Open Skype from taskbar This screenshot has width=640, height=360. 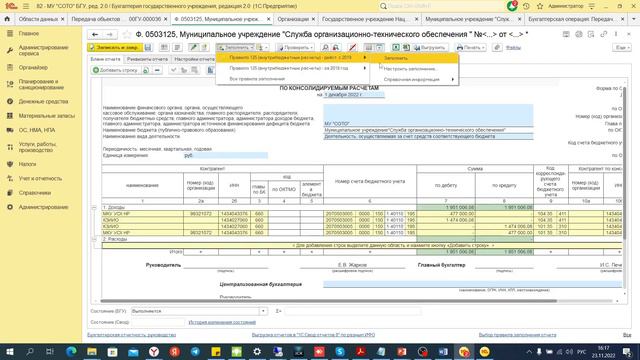tap(340, 352)
